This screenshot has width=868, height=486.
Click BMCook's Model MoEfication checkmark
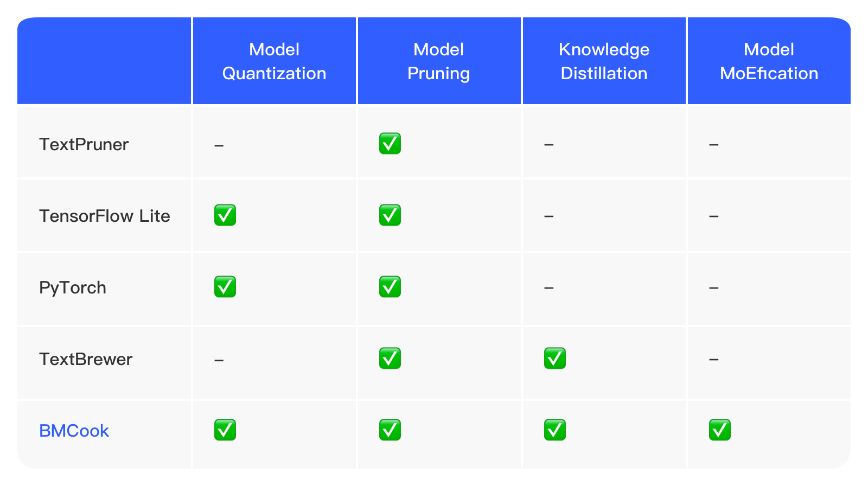720,430
